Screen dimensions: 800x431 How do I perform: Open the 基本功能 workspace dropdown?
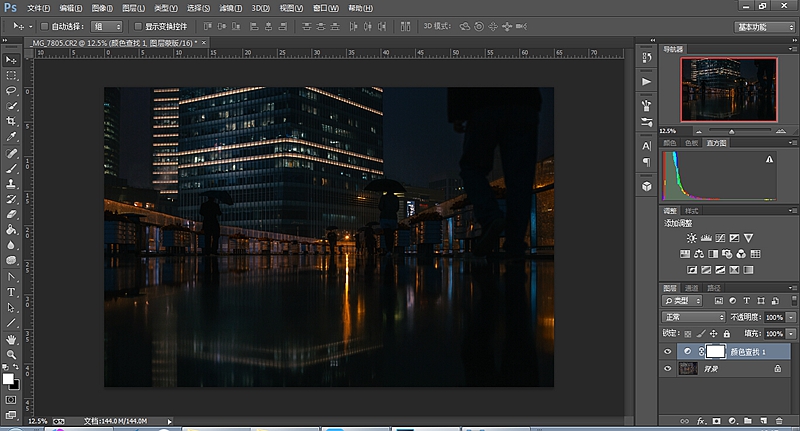(764, 27)
